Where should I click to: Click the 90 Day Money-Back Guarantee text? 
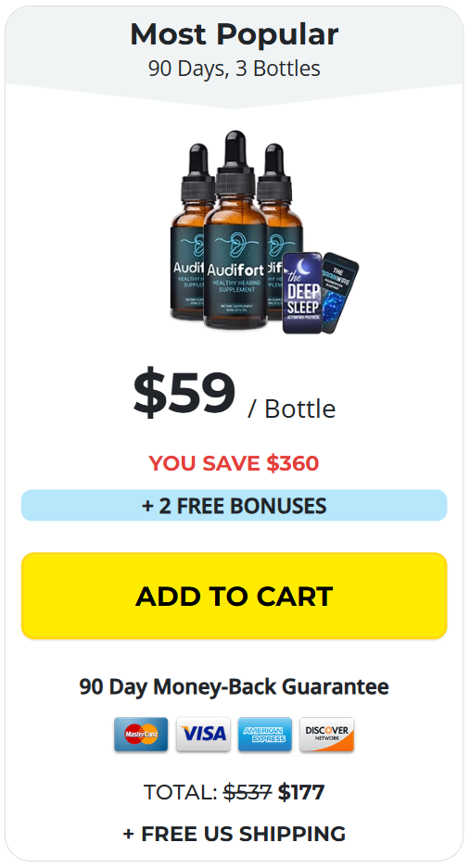(234, 687)
